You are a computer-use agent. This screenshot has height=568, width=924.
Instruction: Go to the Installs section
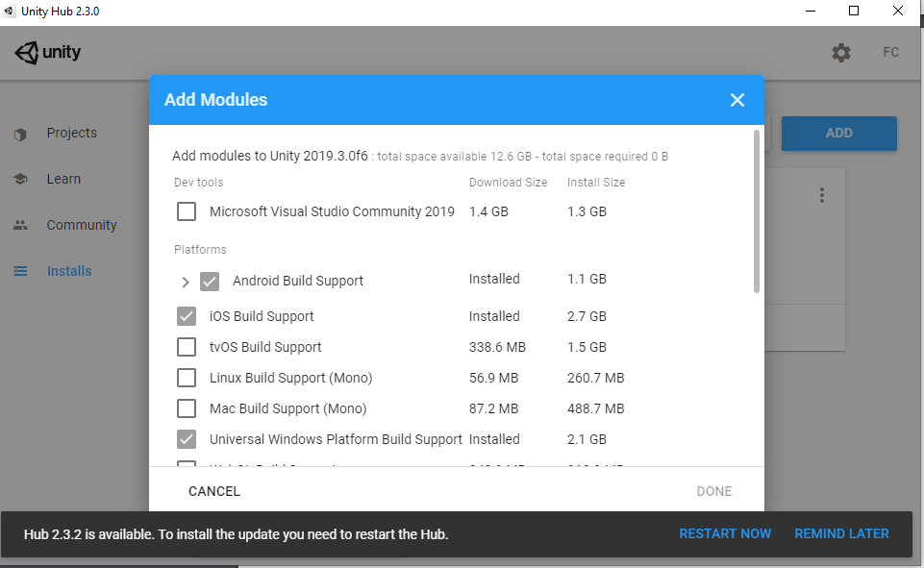69,271
